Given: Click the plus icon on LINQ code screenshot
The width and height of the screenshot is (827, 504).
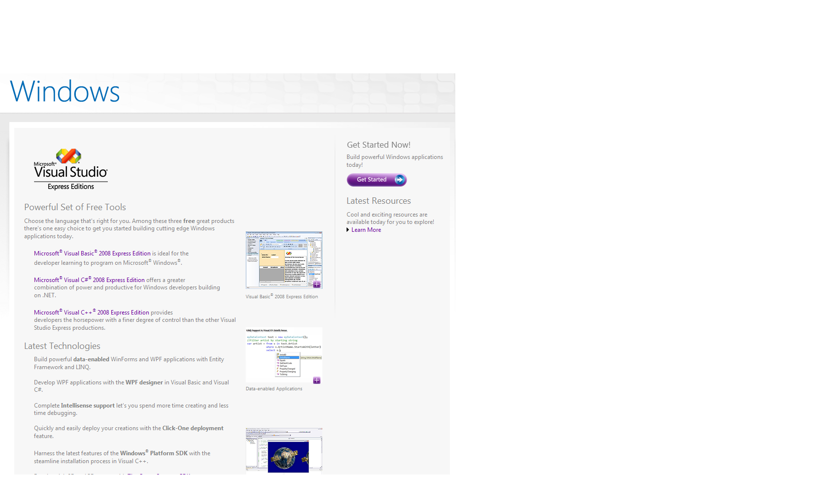Looking at the screenshot, I should click(317, 380).
